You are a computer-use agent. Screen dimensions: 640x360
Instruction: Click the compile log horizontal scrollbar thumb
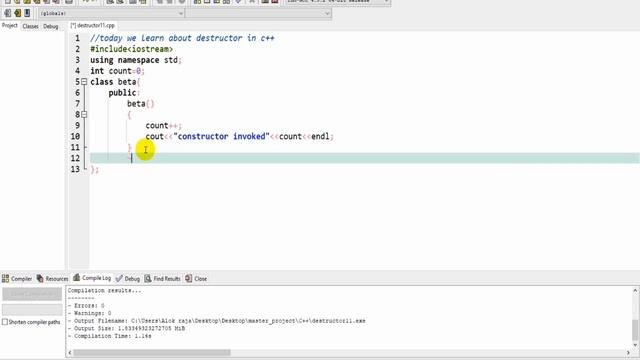click(152, 353)
